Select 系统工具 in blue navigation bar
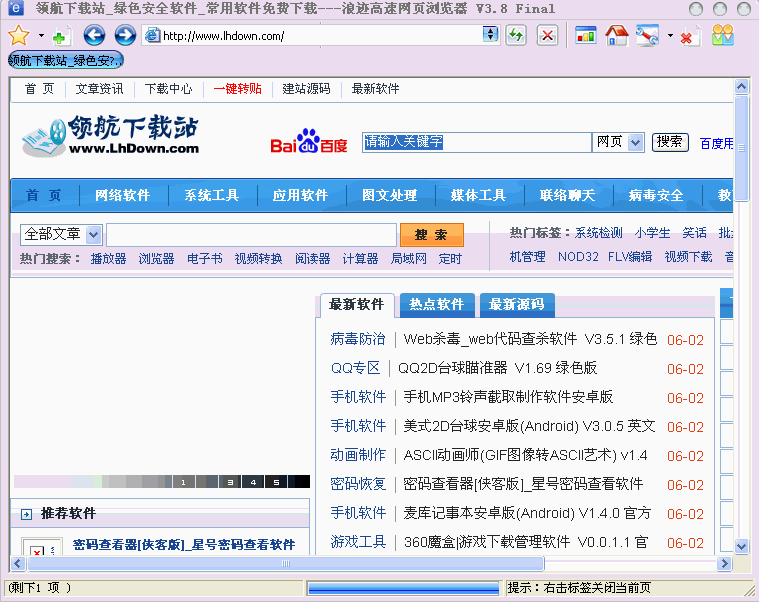 click(212, 196)
